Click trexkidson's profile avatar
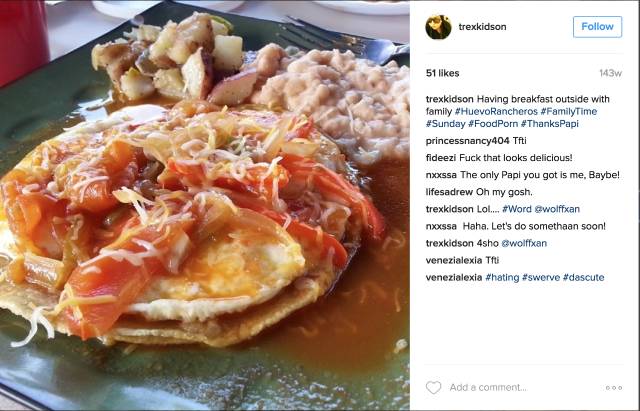Image resolution: width=640 pixels, height=411 pixels. tap(438, 27)
